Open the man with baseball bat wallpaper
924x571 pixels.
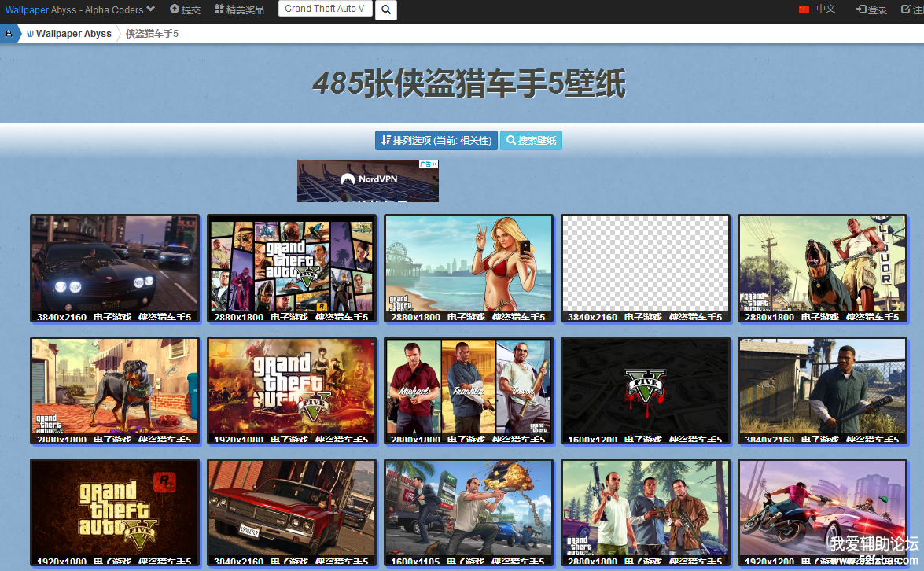tap(822, 391)
